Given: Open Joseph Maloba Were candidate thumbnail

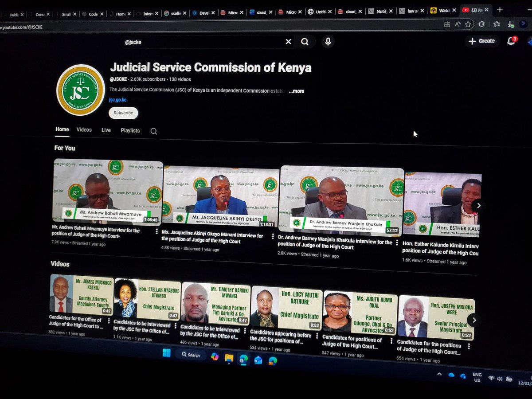Looking at the screenshot, I should click(436, 317).
